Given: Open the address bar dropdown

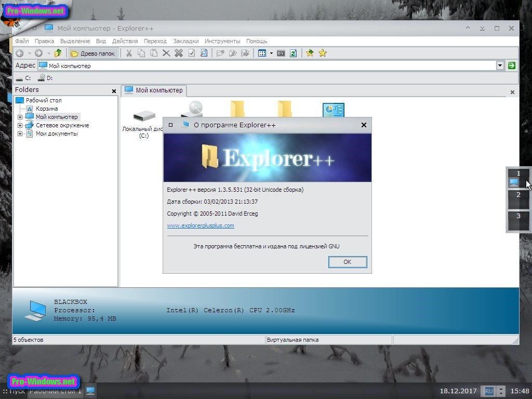Looking at the screenshot, I should pos(500,65).
